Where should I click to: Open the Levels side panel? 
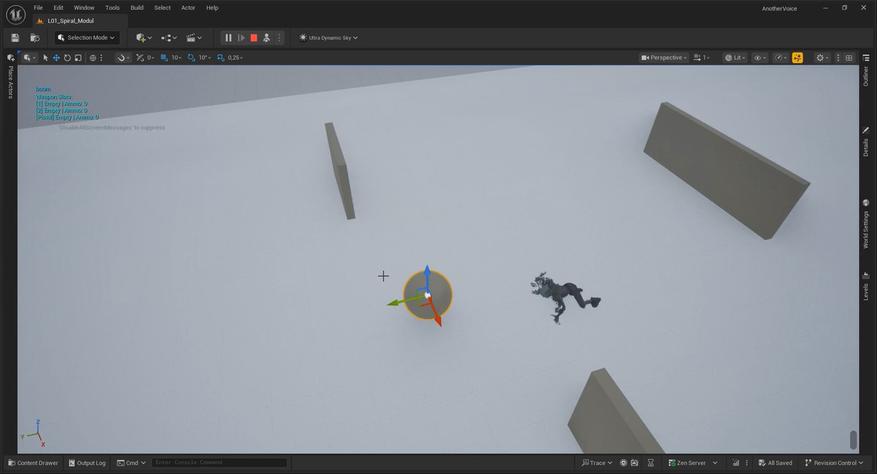point(866,287)
